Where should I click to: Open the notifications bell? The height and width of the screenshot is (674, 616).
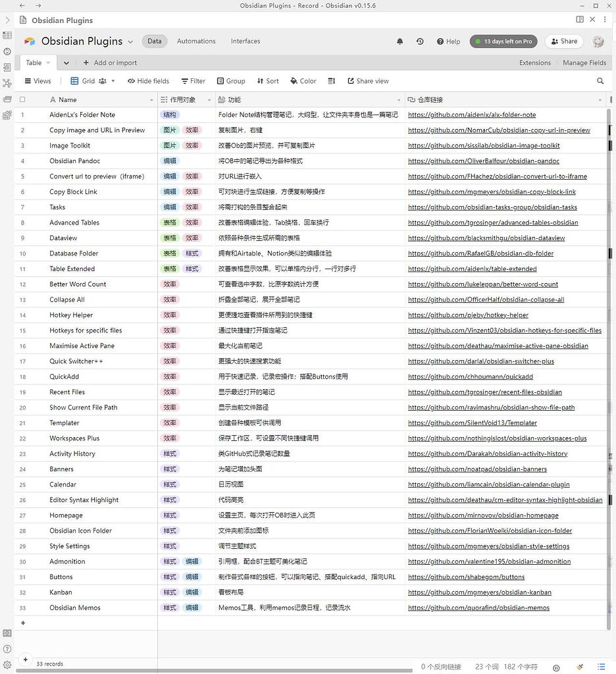(x=399, y=41)
